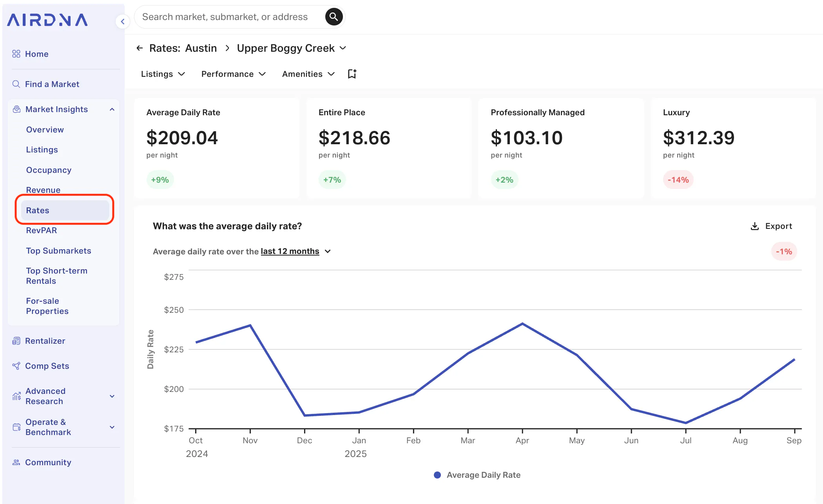Open Upper Boggy Creek submarket dropdown
This screenshot has width=823, height=504.
(x=292, y=48)
